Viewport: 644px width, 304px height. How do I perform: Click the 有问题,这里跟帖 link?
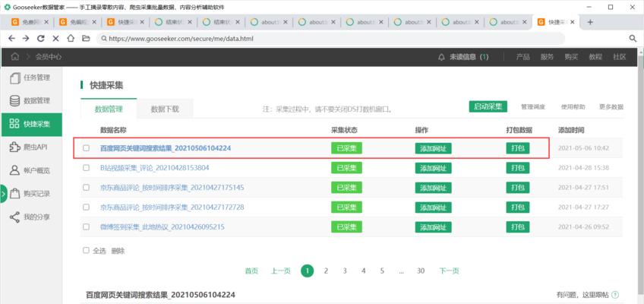(582, 295)
